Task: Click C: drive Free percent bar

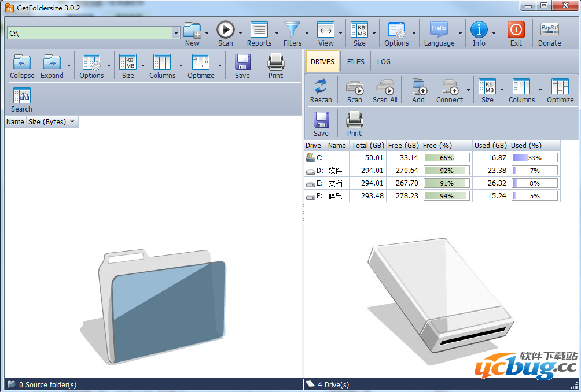Action: point(446,158)
